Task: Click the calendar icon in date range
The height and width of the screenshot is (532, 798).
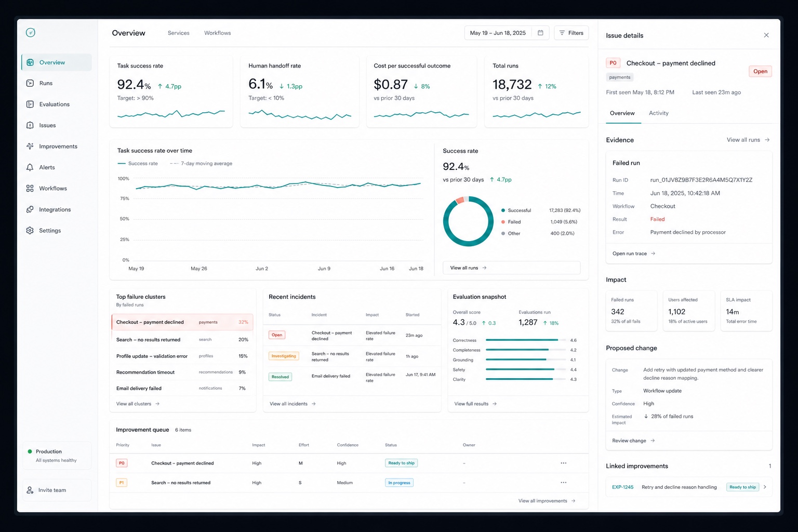Action: [540, 33]
